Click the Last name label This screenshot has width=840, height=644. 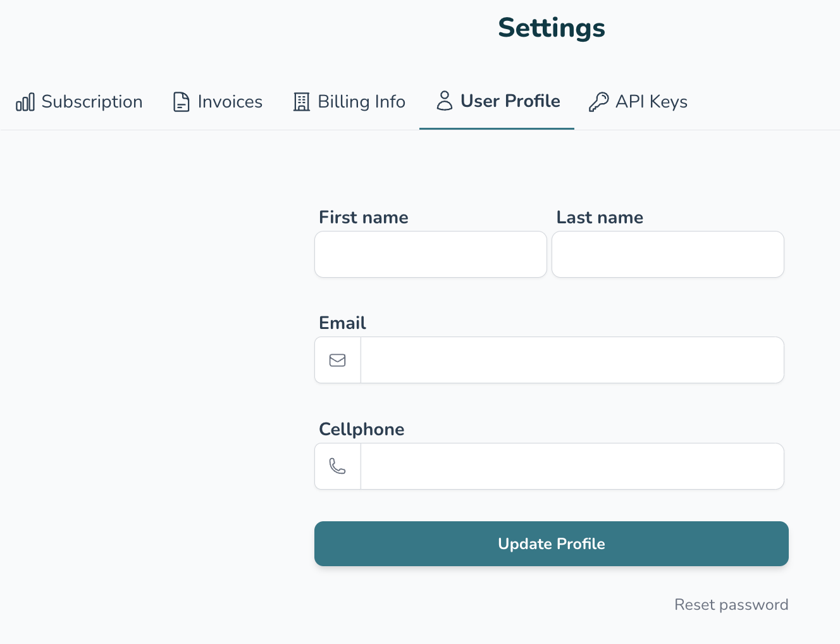tap(600, 218)
